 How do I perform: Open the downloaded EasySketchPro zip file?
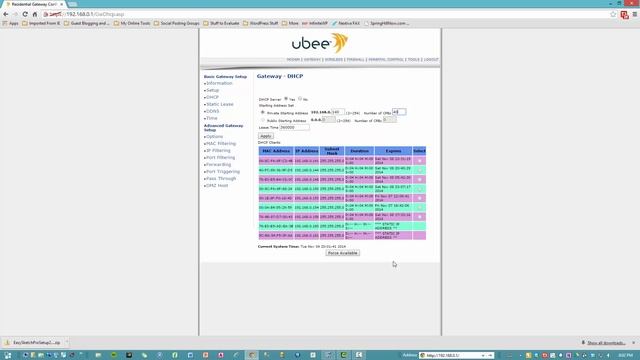coord(33,342)
